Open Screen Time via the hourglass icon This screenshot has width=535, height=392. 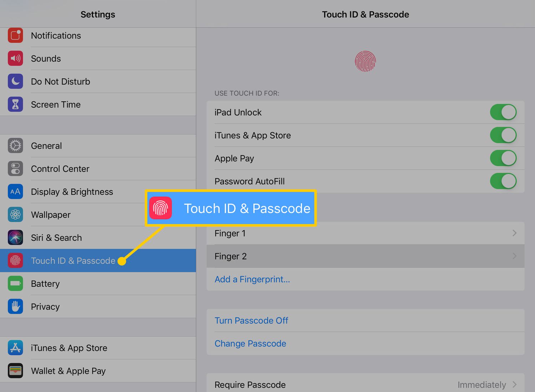coord(15,104)
